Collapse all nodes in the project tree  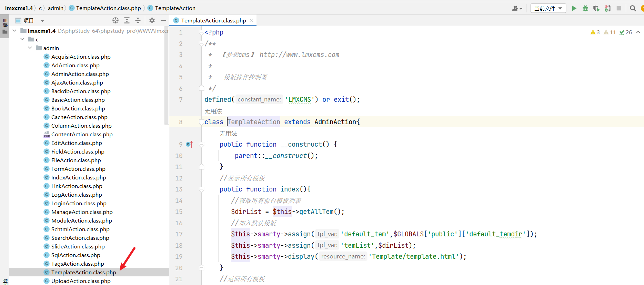138,20
